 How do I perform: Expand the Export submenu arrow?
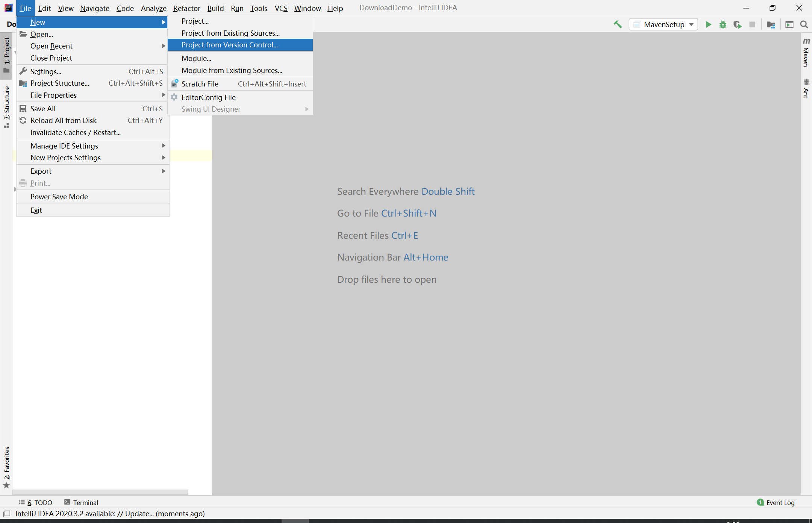tap(165, 171)
